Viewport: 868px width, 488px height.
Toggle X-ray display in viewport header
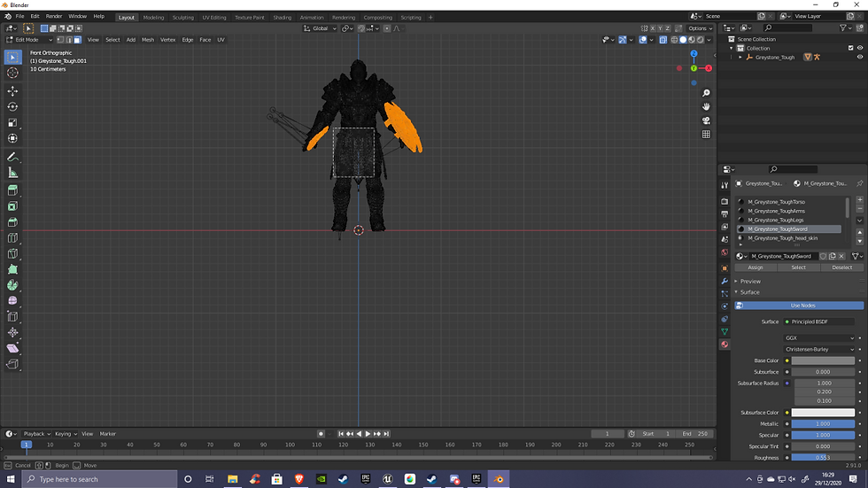coord(663,40)
